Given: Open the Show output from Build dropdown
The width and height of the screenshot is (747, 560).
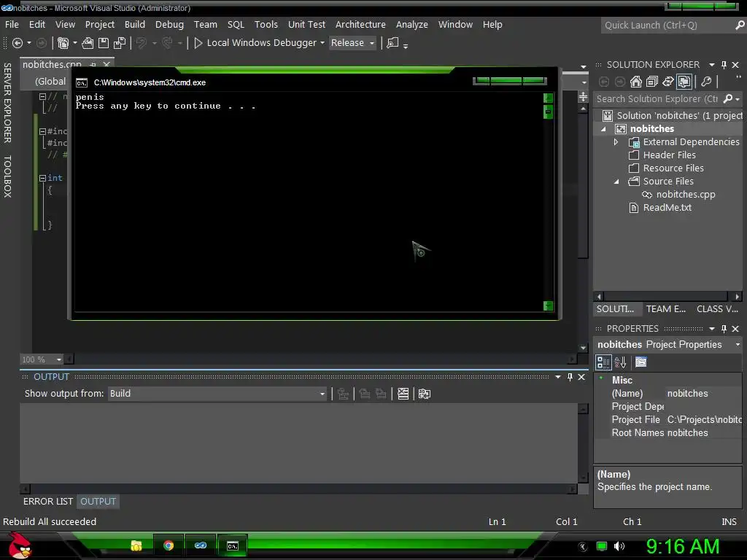Looking at the screenshot, I should coord(217,394).
